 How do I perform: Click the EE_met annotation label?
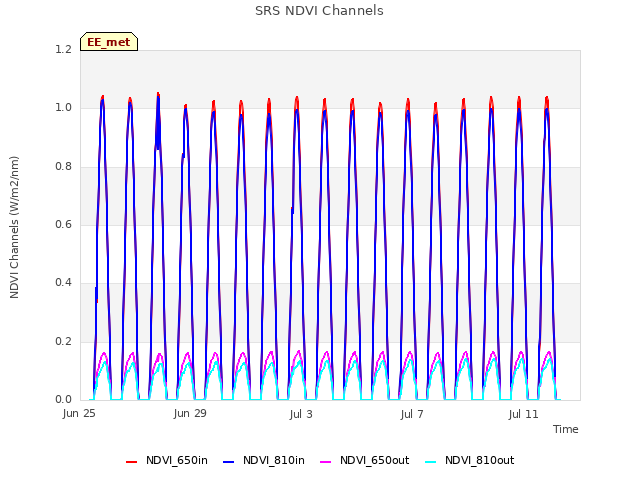[109, 42]
